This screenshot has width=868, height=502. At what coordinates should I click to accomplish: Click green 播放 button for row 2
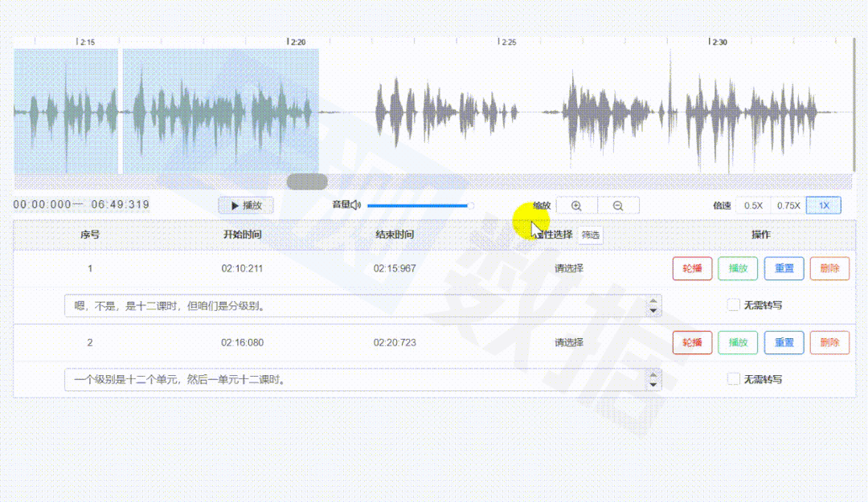738,343
